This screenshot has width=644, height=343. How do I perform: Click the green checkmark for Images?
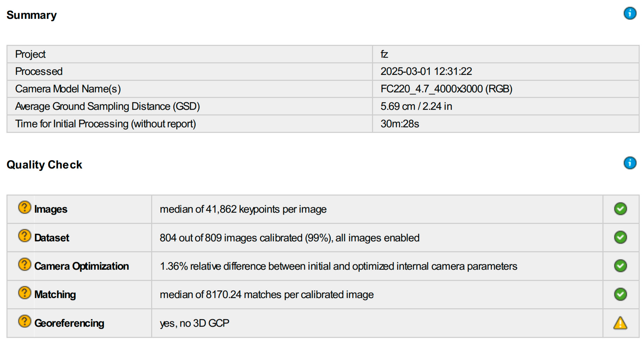click(x=620, y=209)
